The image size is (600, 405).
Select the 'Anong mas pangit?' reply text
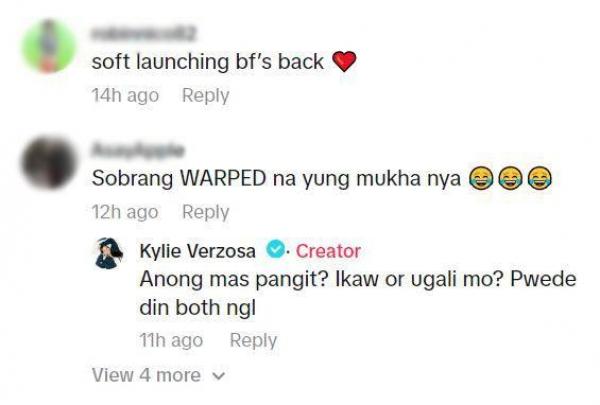click(x=358, y=294)
